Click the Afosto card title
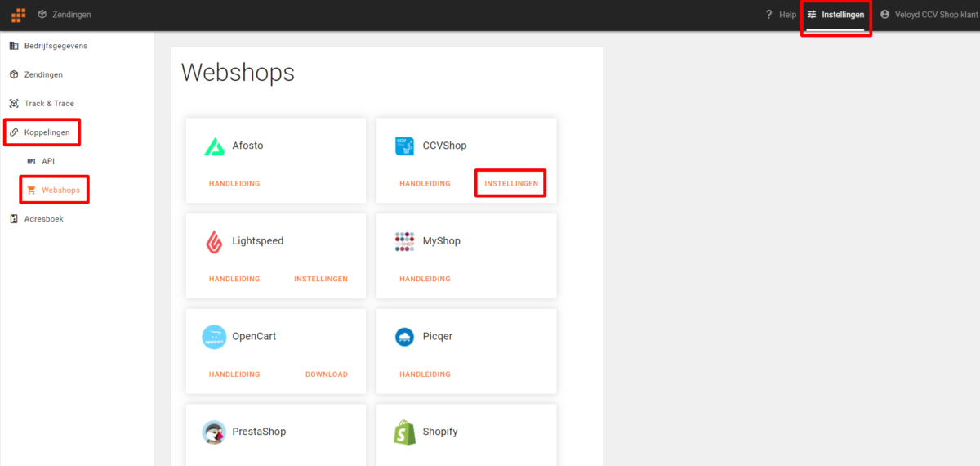The width and height of the screenshot is (980, 466). (247, 146)
